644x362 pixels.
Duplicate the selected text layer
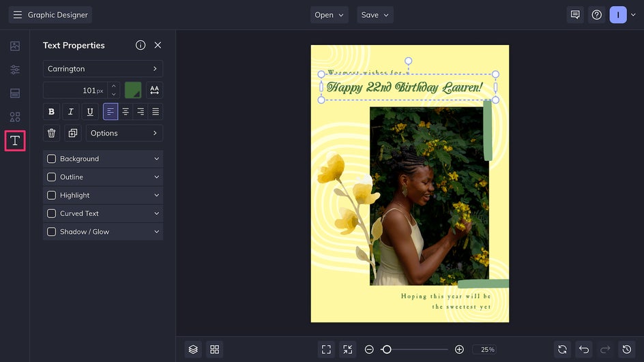point(73,133)
